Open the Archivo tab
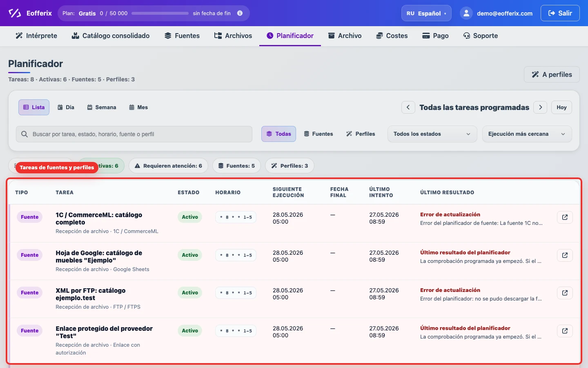The image size is (588, 368). click(345, 36)
